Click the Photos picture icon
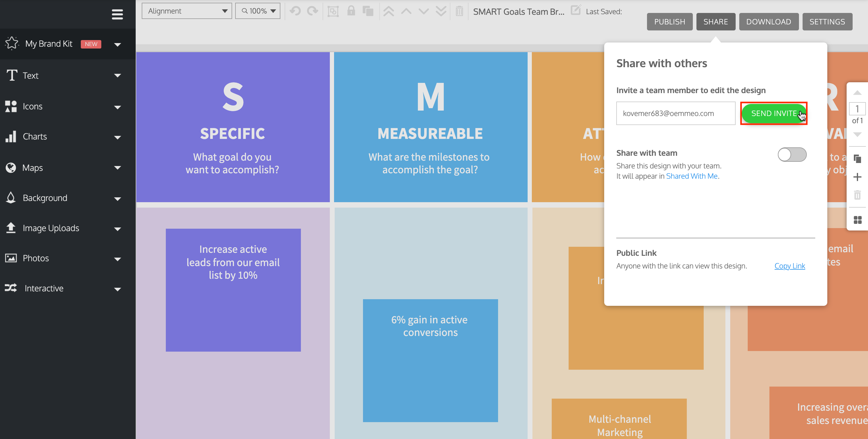 pos(11,258)
